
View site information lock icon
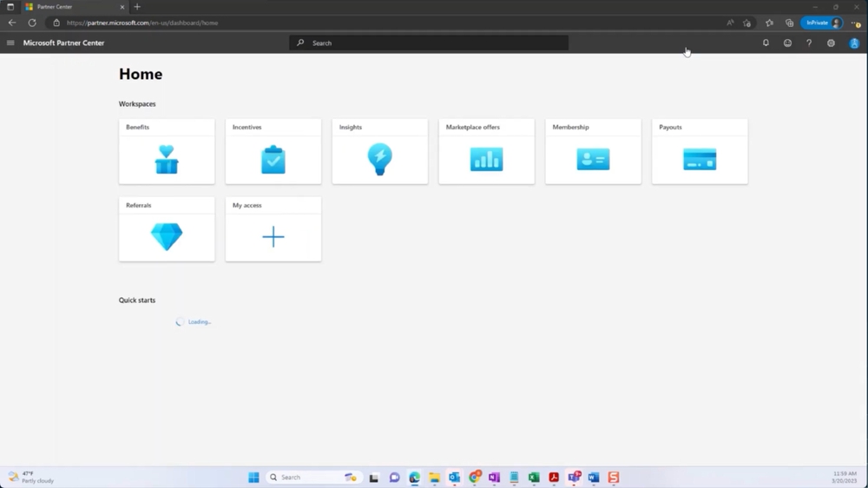click(56, 23)
